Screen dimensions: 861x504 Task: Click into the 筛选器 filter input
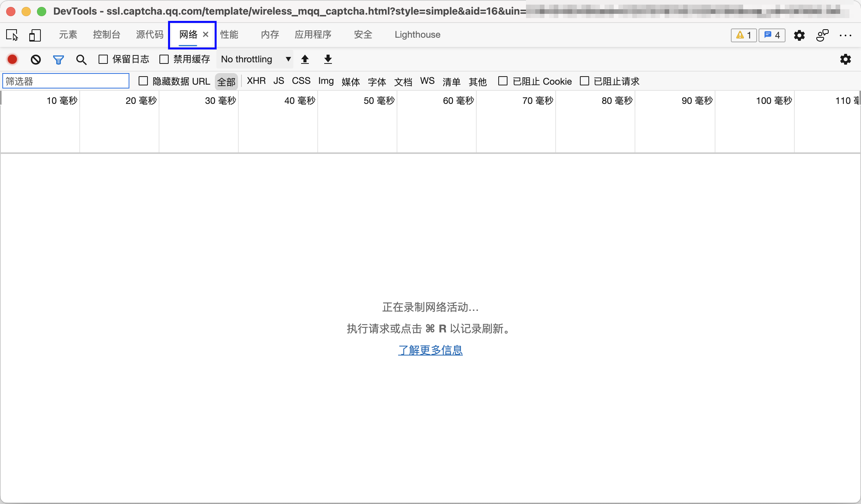(66, 81)
